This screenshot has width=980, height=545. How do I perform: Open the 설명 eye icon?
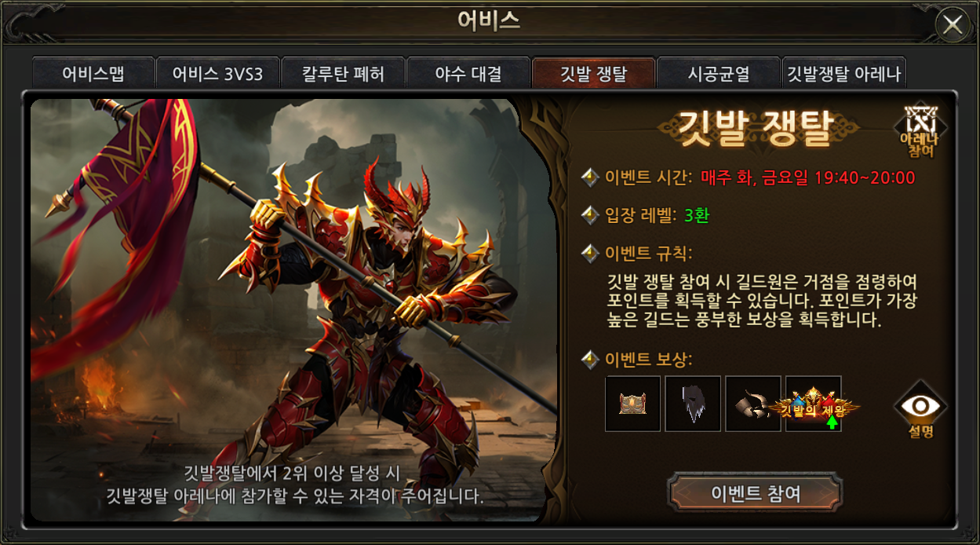[x=920, y=408]
